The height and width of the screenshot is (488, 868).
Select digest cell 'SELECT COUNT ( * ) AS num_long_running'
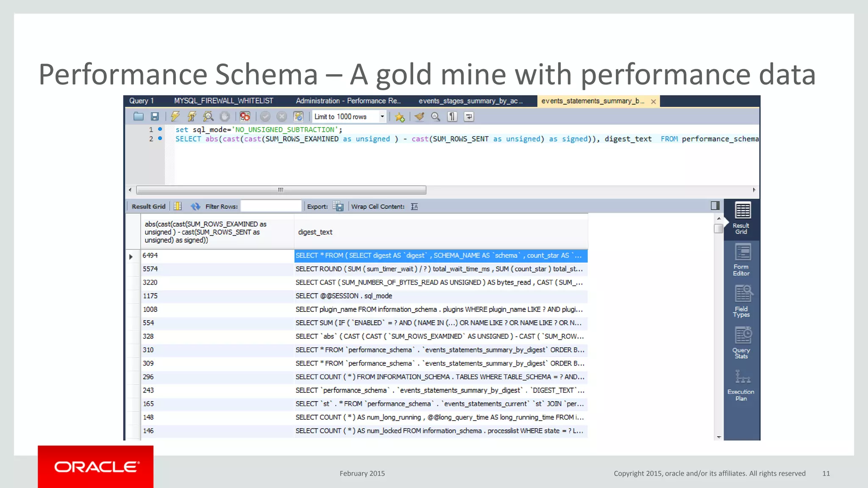click(x=441, y=417)
